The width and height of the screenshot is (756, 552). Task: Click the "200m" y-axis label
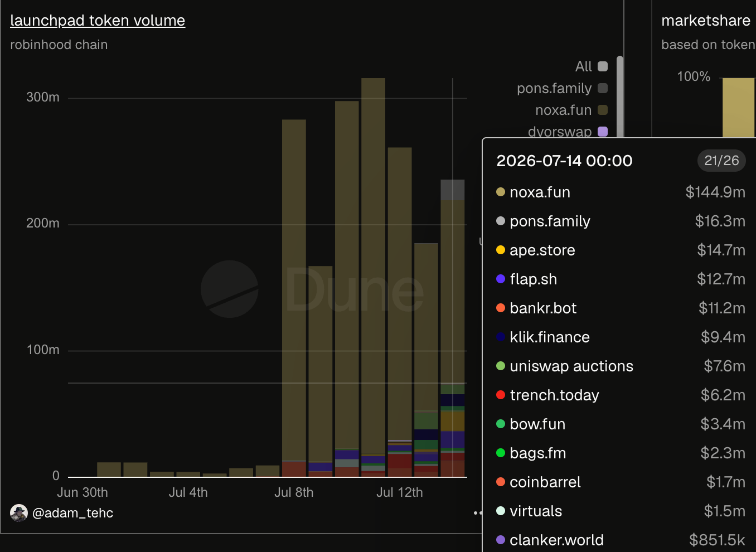(43, 224)
